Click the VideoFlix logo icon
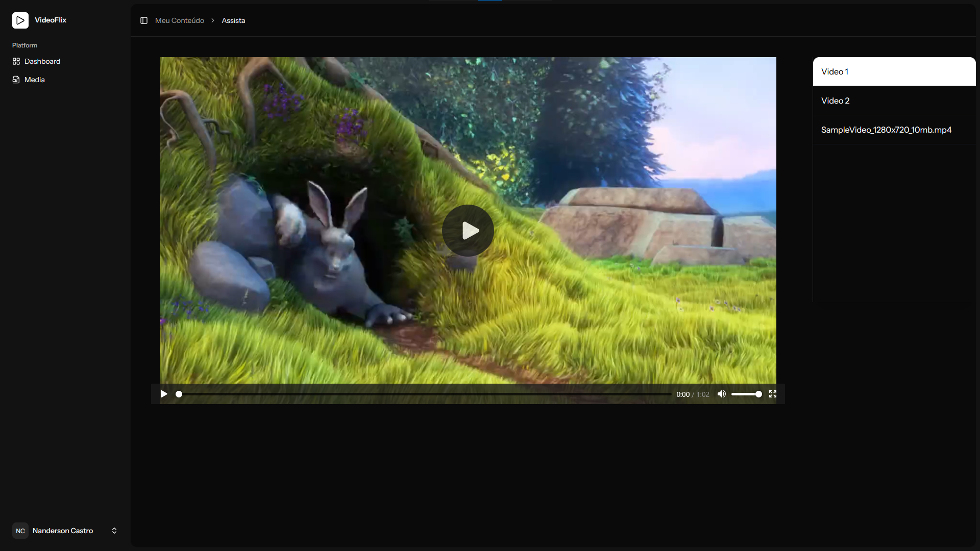The width and height of the screenshot is (980, 551). click(x=20, y=20)
